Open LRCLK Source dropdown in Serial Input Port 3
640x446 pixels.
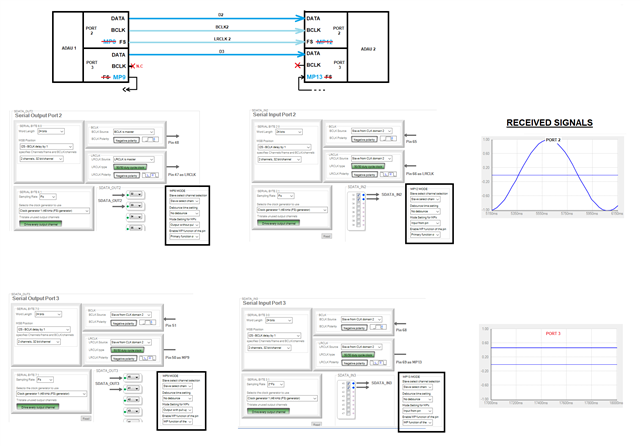tap(362, 347)
